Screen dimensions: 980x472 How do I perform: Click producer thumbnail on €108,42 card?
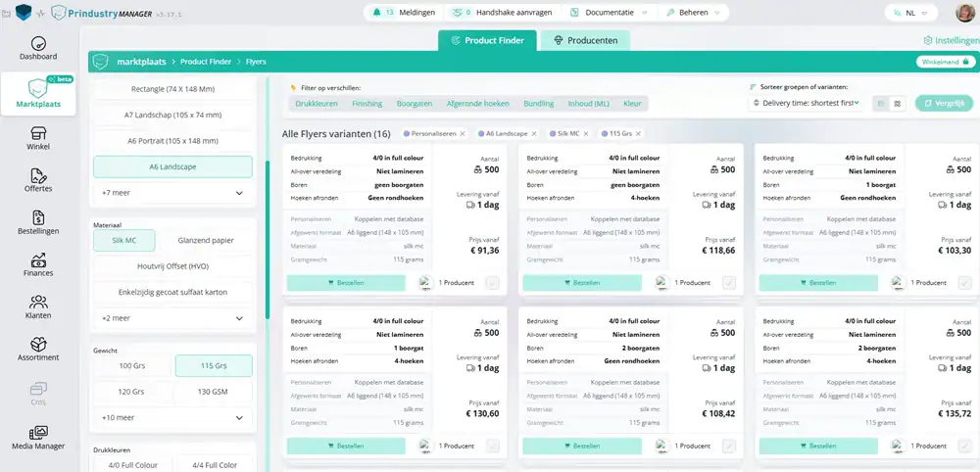[x=662, y=446]
